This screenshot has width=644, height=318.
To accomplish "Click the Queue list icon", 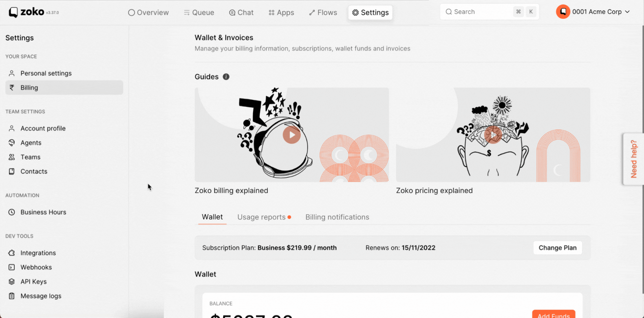I will (x=186, y=13).
